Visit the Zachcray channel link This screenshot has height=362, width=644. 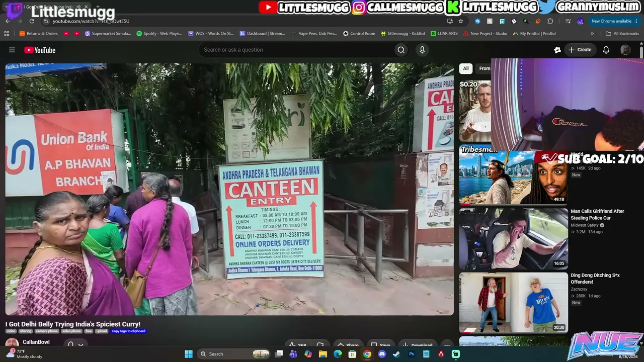click(x=579, y=289)
